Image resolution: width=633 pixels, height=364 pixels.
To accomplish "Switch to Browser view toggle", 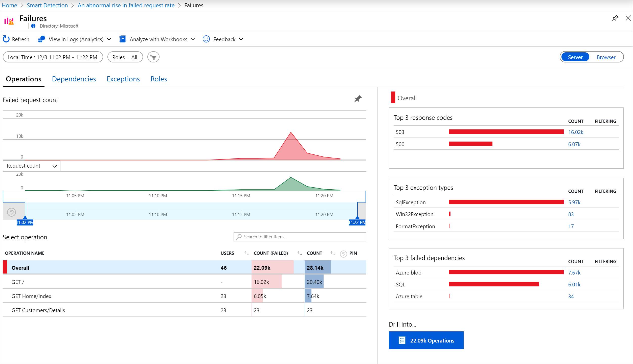I will pyautogui.click(x=606, y=57).
